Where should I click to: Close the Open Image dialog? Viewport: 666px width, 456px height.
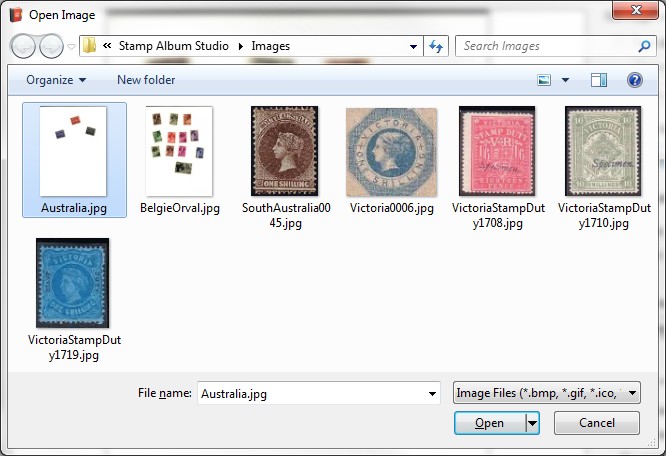pos(635,10)
